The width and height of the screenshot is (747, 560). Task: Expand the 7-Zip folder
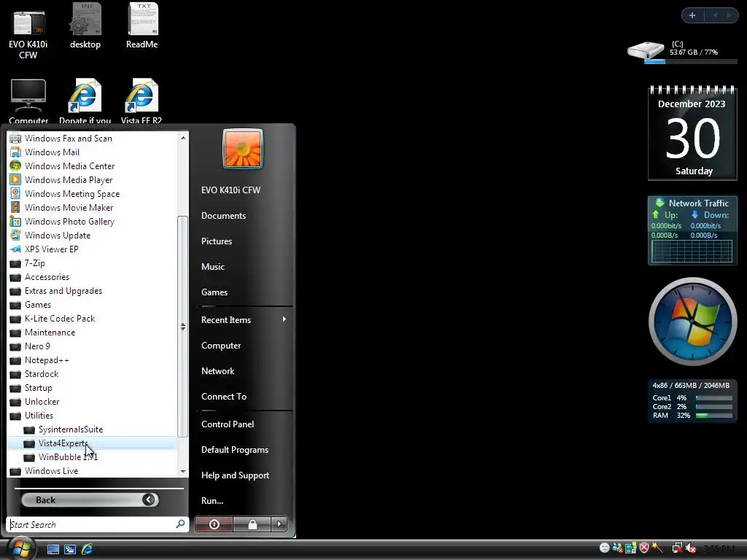point(92,262)
